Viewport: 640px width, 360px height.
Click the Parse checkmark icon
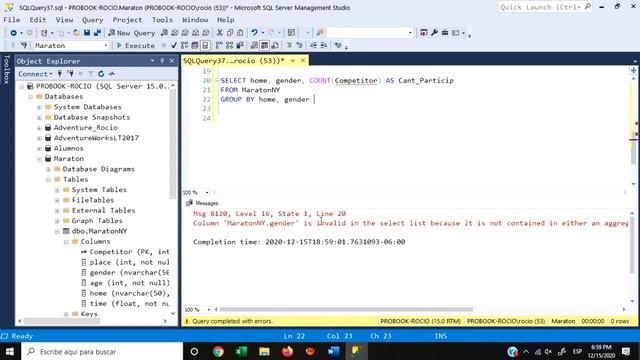(174, 45)
